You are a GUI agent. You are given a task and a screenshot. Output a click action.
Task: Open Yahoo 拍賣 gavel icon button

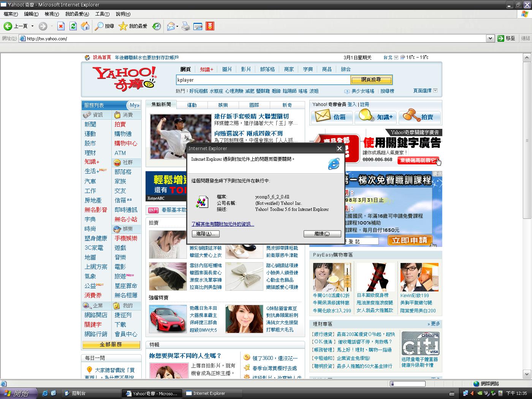pyautogui.click(x=420, y=117)
